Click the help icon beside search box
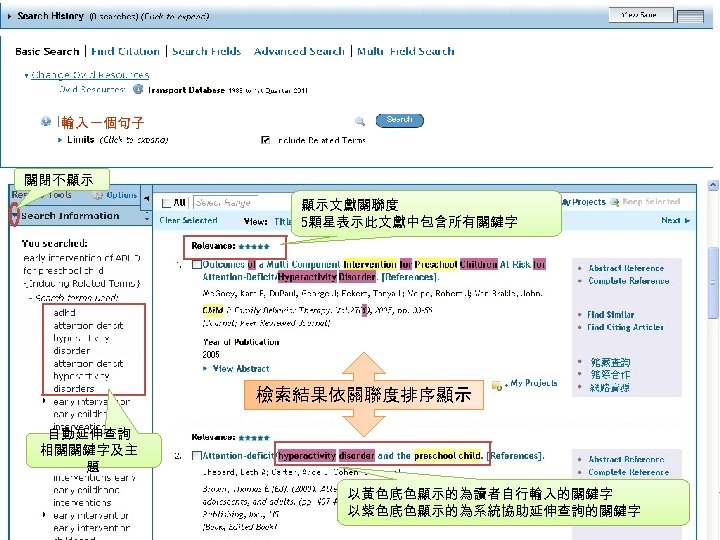Screen dimensions: 720x540 [x=45, y=122]
